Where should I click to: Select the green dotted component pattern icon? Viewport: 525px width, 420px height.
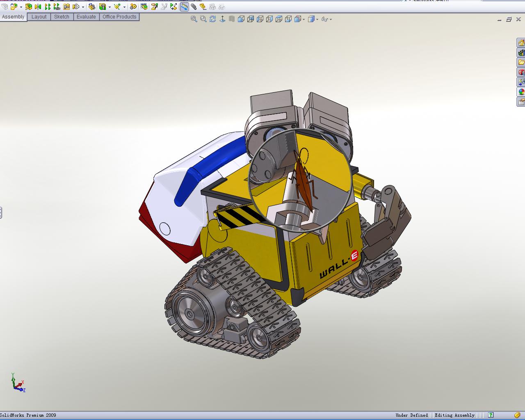[x=48, y=7]
